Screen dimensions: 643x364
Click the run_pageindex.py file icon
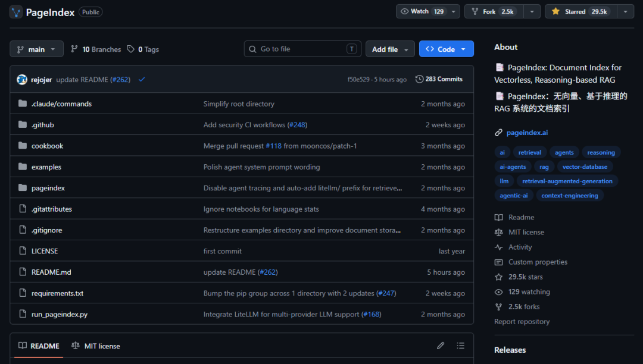[23, 314]
